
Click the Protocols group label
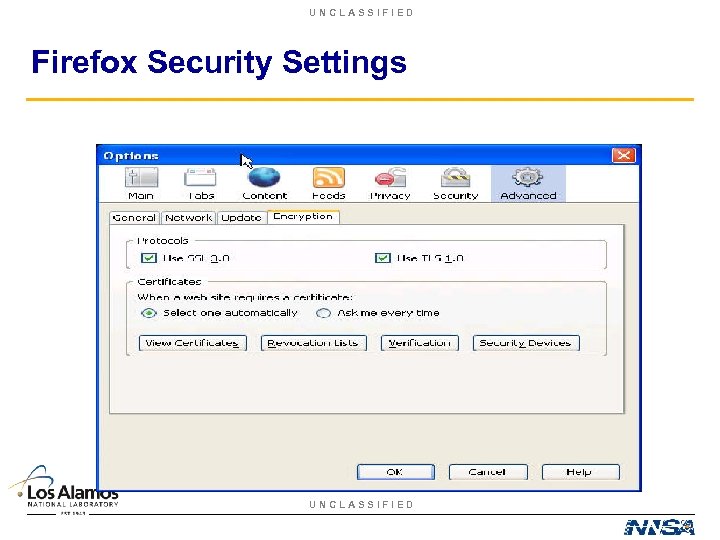(163, 241)
